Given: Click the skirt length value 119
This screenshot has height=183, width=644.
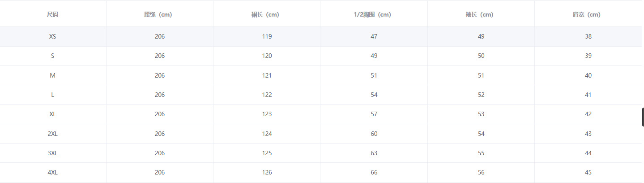Looking at the screenshot, I should pos(267,36).
